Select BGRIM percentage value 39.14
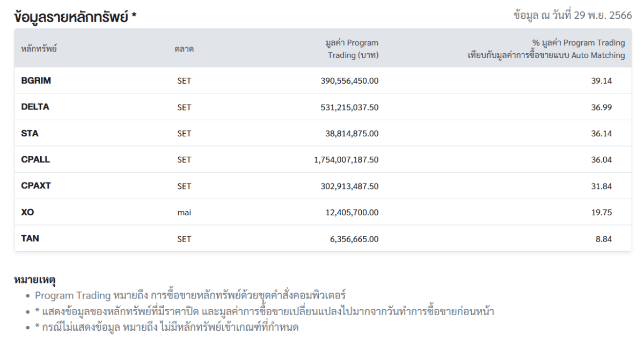644x348 pixels. 602,81
